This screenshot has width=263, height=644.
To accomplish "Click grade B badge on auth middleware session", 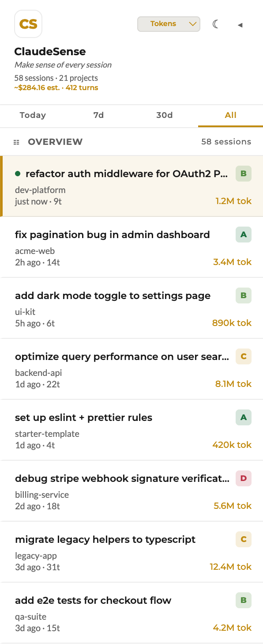I will click(243, 174).
